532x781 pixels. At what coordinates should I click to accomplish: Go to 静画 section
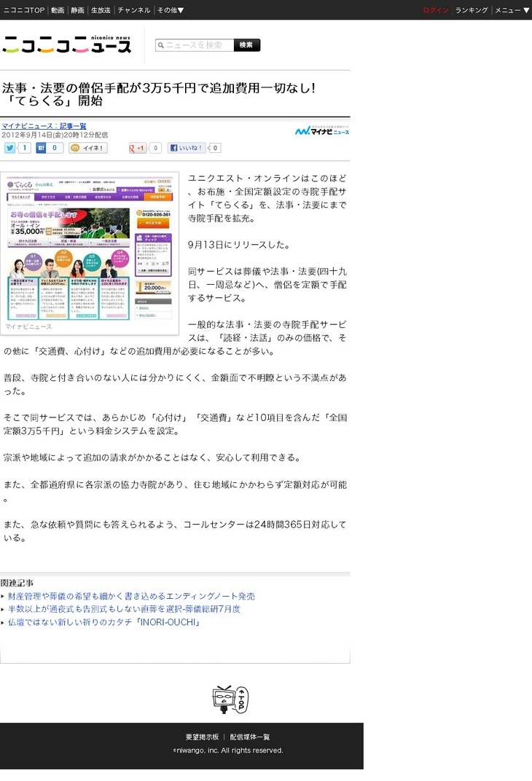[x=78, y=10]
